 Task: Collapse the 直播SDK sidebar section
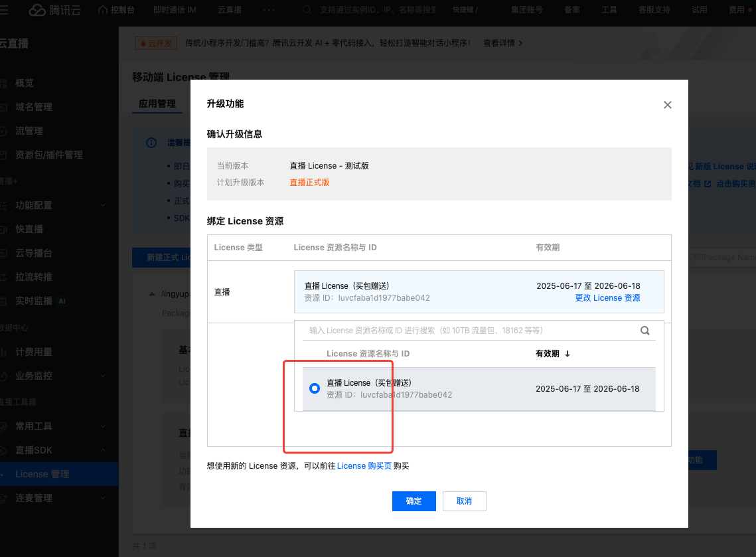(x=102, y=450)
